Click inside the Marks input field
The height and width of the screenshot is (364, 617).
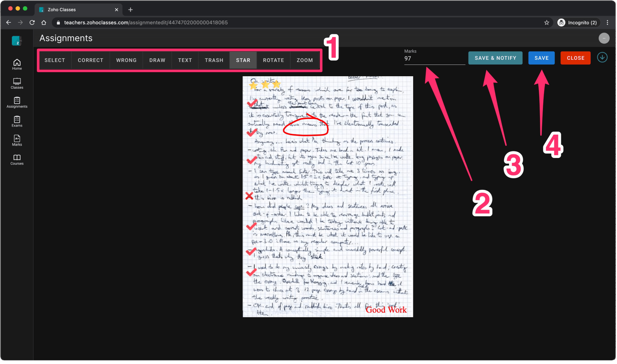[435, 58]
